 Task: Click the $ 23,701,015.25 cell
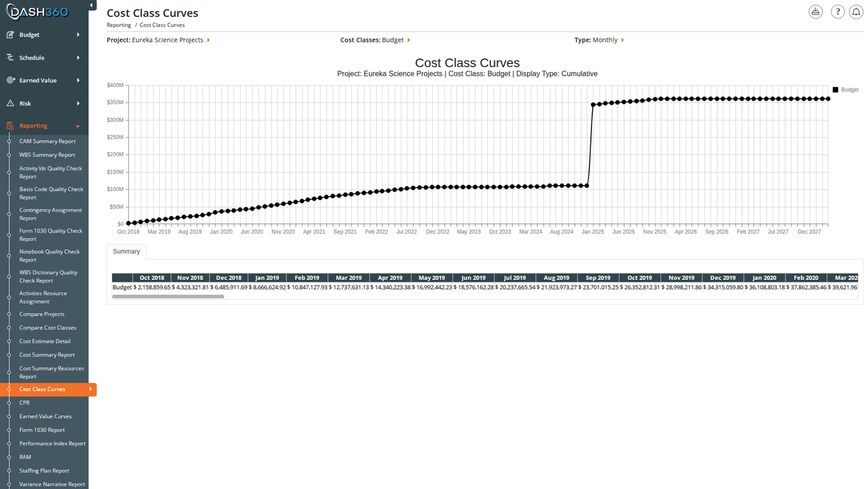coord(598,287)
